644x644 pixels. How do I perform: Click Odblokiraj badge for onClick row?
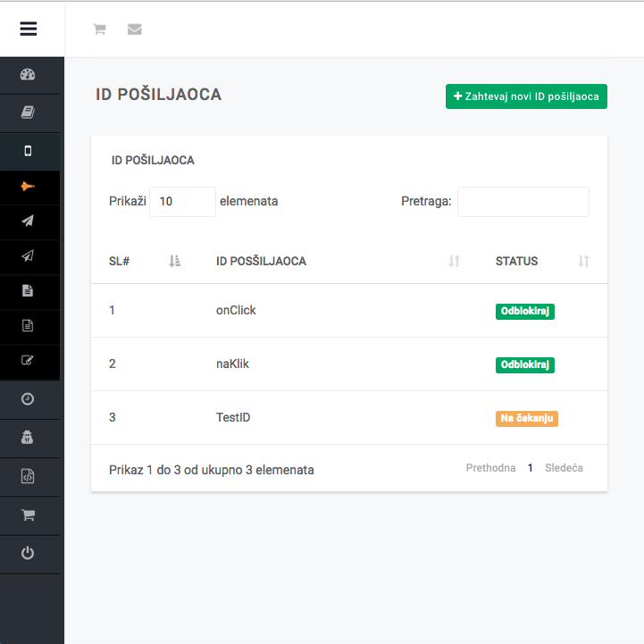[x=525, y=311]
